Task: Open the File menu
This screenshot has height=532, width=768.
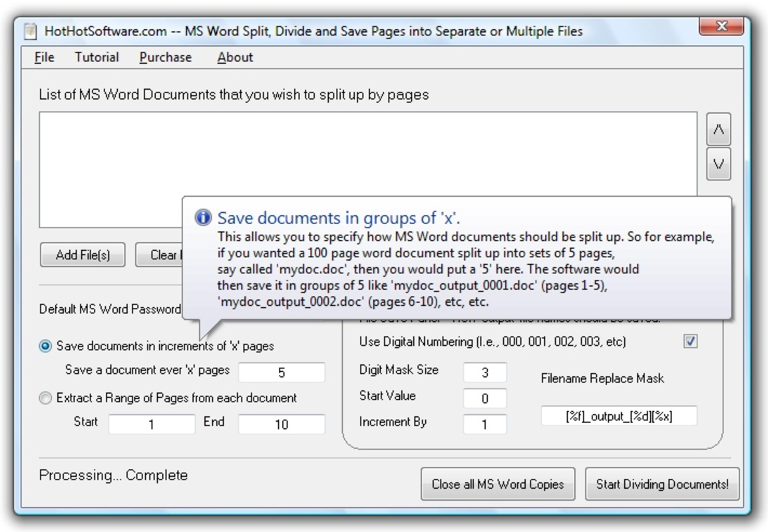Action: click(x=44, y=57)
